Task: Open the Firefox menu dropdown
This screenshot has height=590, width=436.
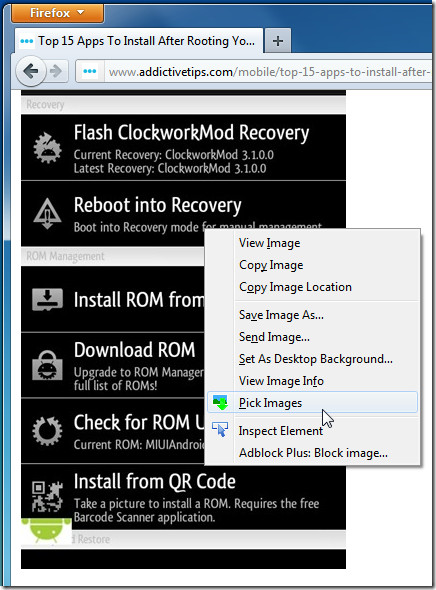Action: 57,13
